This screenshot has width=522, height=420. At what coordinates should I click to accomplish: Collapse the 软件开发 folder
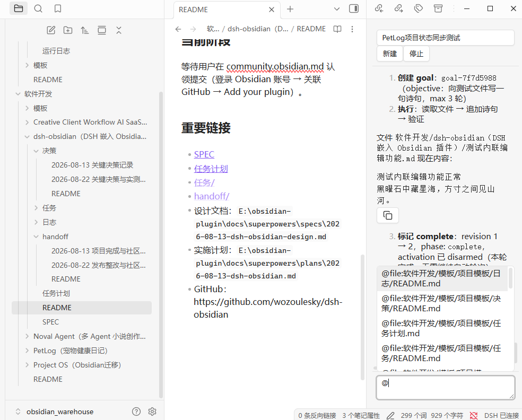18,94
